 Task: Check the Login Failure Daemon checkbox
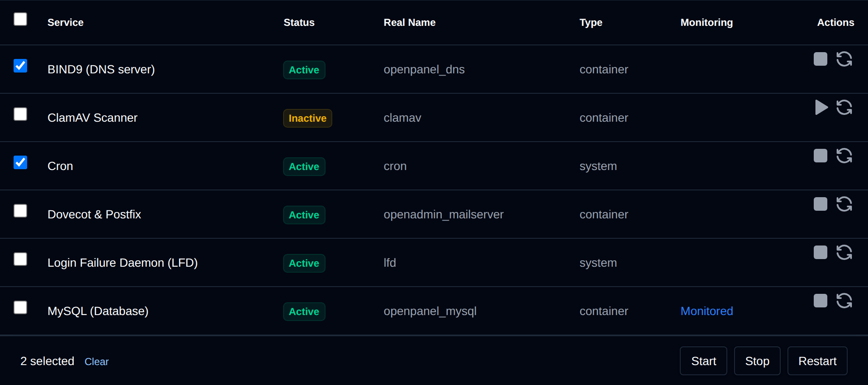click(x=20, y=259)
